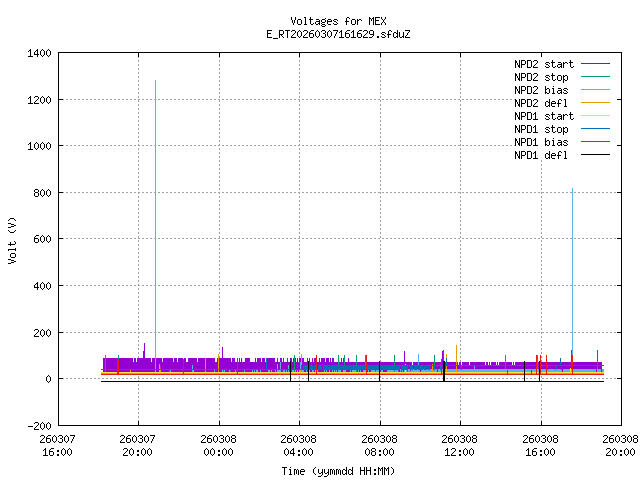The width and height of the screenshot is (640, 480).
Task: Click the spike peak near 800 volts
Action: coord(572,190)
